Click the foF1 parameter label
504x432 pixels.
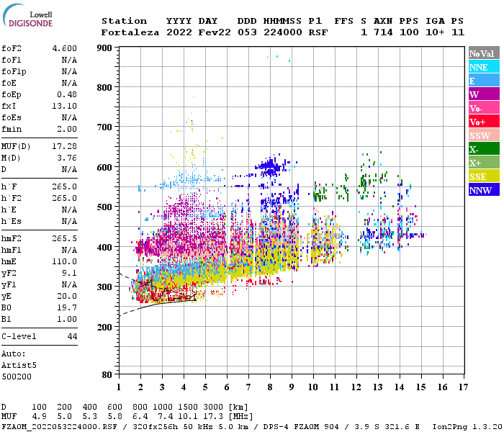(12, 60)
